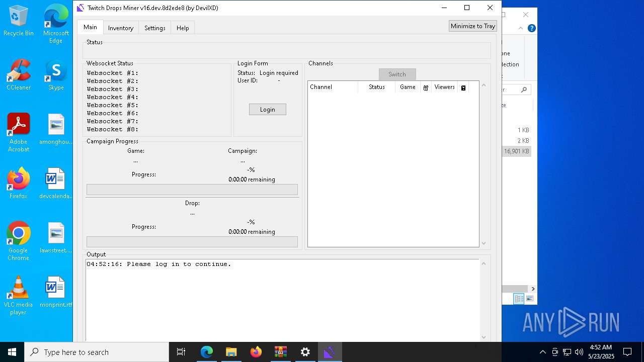Sort by Game column header

[408, 87]
